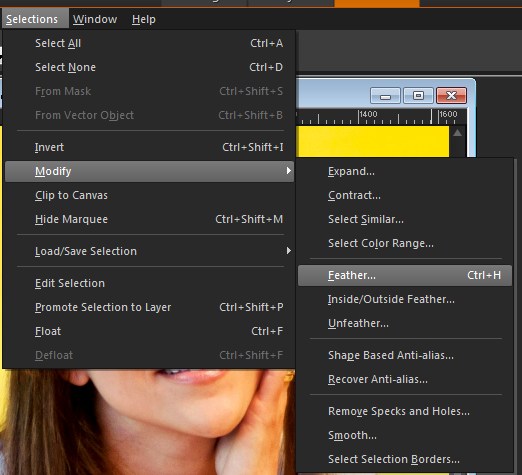522x475 pixels.
Task: Click the image window scroll up arrow
Action: tap(458, 133)
